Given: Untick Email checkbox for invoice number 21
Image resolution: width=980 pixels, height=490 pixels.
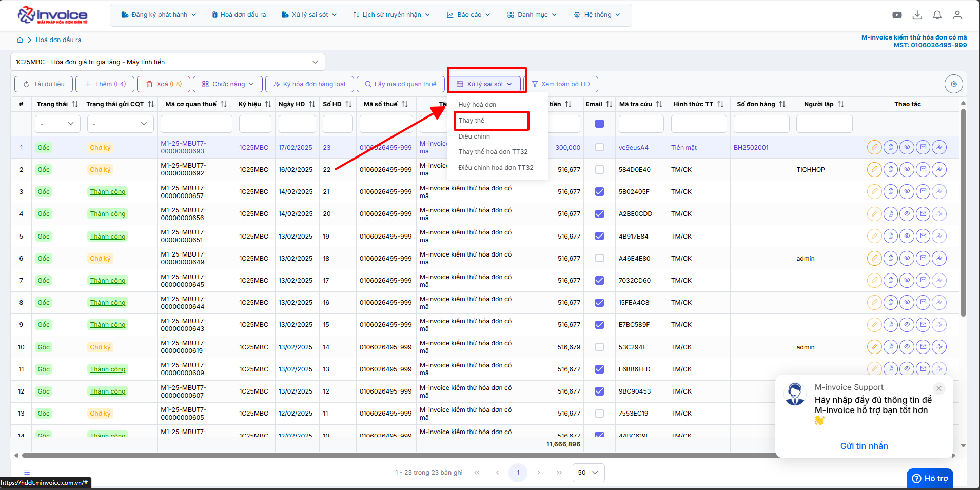Looking at the screenshot, I should tap(599, 191).
